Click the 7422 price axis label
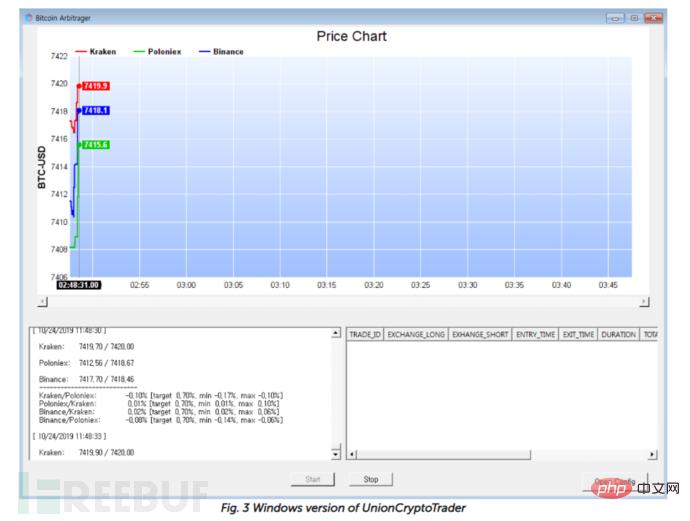Viewport: 690px width, 521px height. (x=59, y=56)
